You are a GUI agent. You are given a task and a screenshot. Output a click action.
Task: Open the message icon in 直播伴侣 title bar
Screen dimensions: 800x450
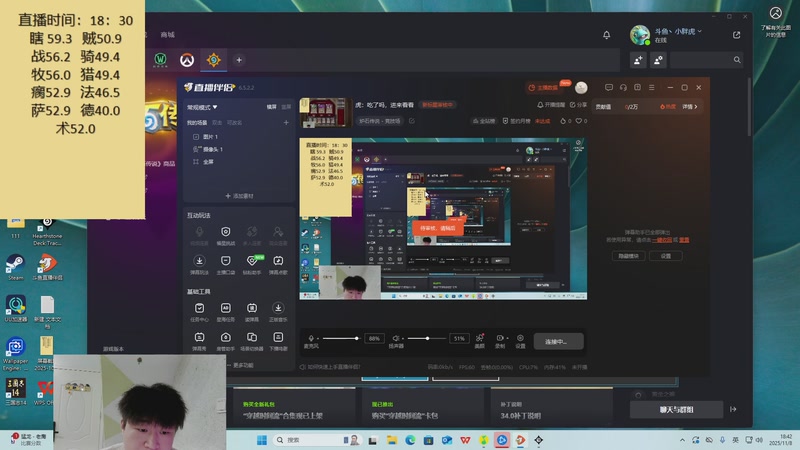pos(609,87)
